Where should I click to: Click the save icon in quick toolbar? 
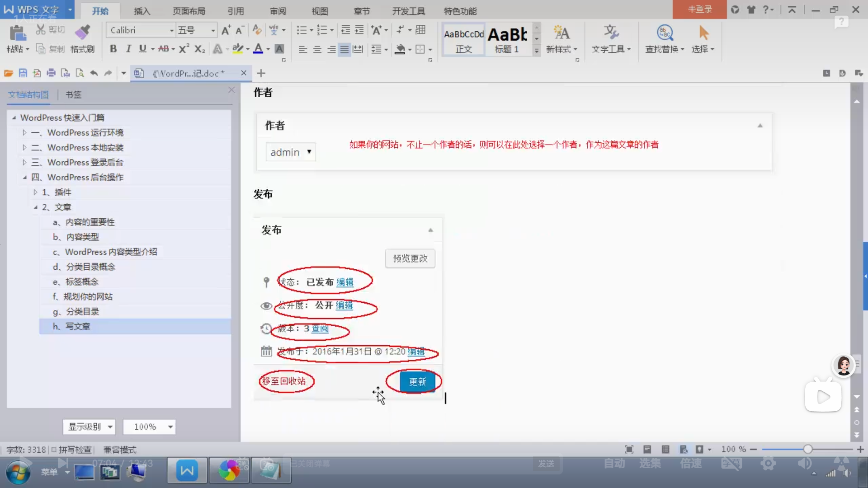pos(23,73)
